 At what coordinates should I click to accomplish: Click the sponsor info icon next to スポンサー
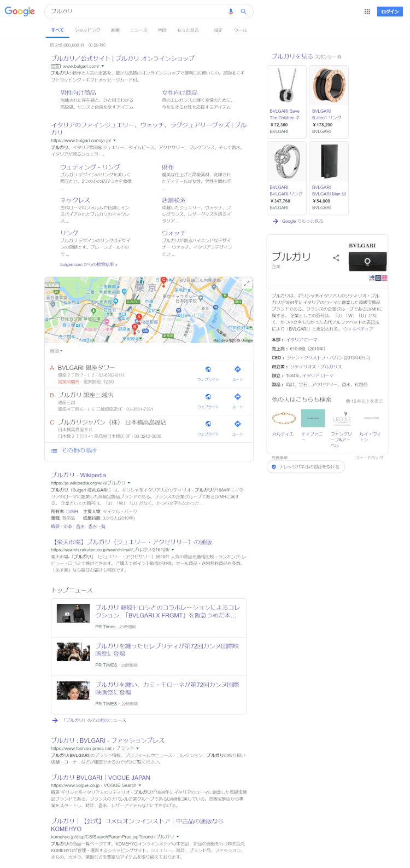click(339, 57)
